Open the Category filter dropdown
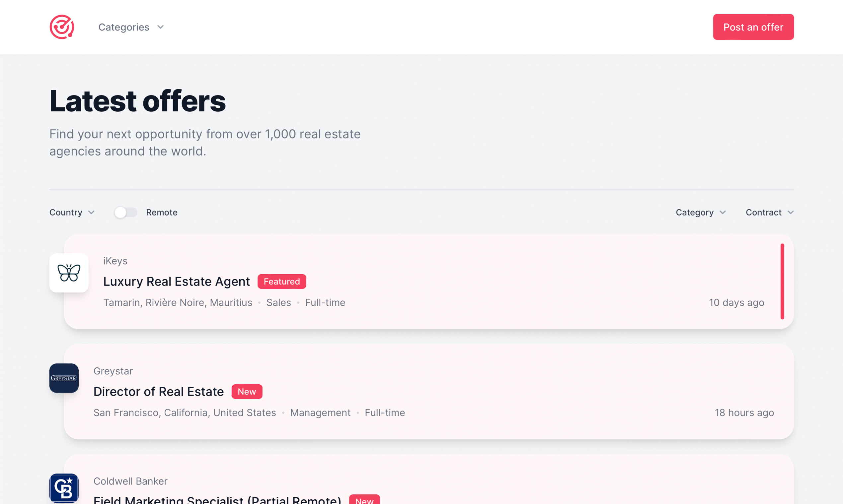843x504 pixels. point(701,212)
